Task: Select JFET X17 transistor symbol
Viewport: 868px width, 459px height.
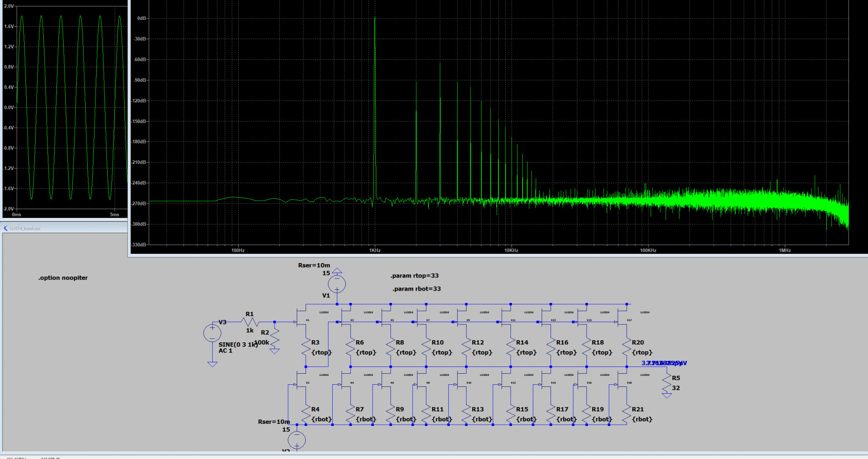Action: click(622, 318)
